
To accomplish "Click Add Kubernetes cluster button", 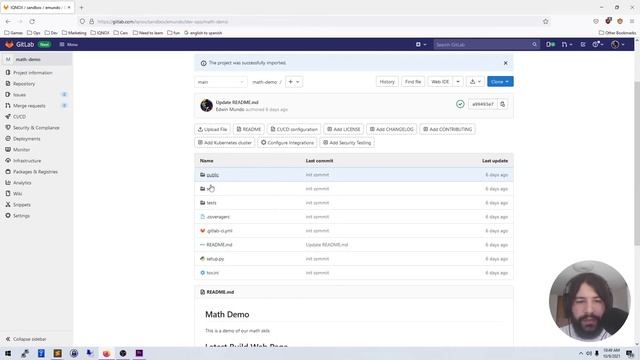I will [225, 143].
